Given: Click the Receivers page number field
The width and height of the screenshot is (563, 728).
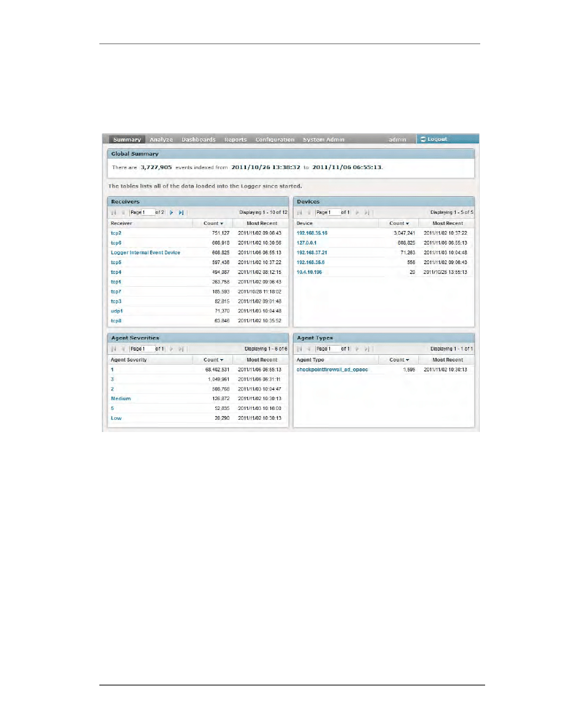Looking at the screenshot, I should 147,213.
